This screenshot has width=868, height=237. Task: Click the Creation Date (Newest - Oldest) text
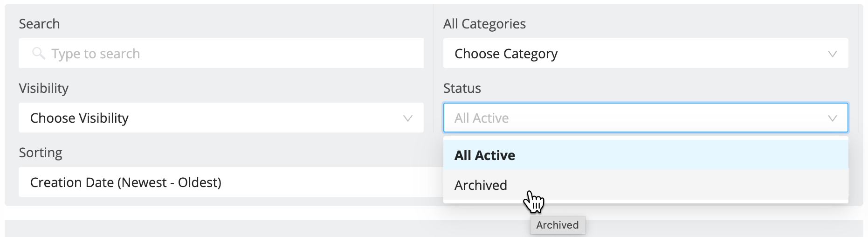(126, 182)
